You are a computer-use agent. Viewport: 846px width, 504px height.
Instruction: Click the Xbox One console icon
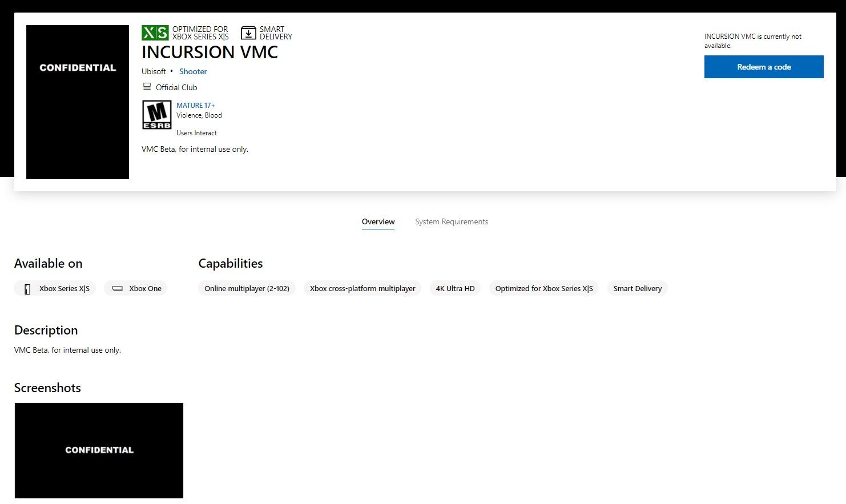[117, 288]
